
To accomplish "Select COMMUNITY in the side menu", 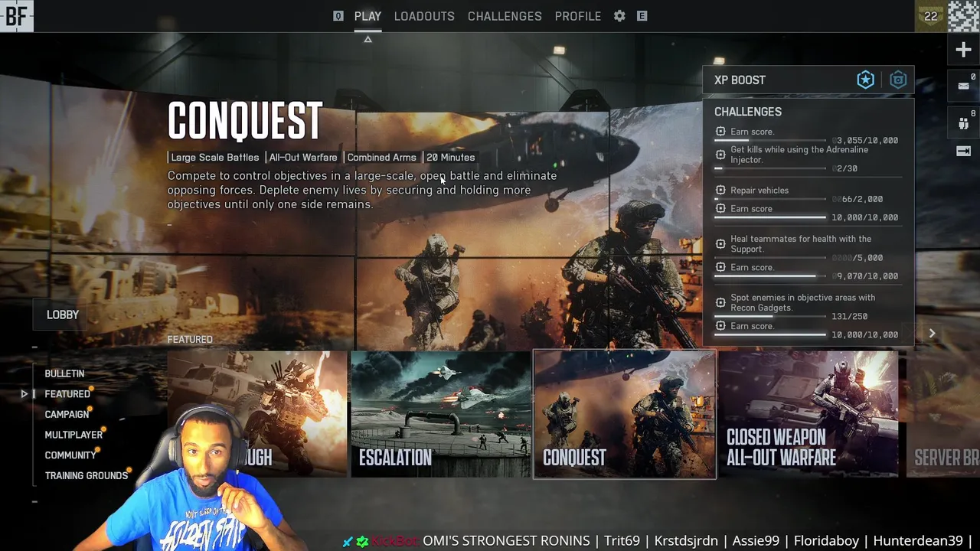I will click(70, 455).
